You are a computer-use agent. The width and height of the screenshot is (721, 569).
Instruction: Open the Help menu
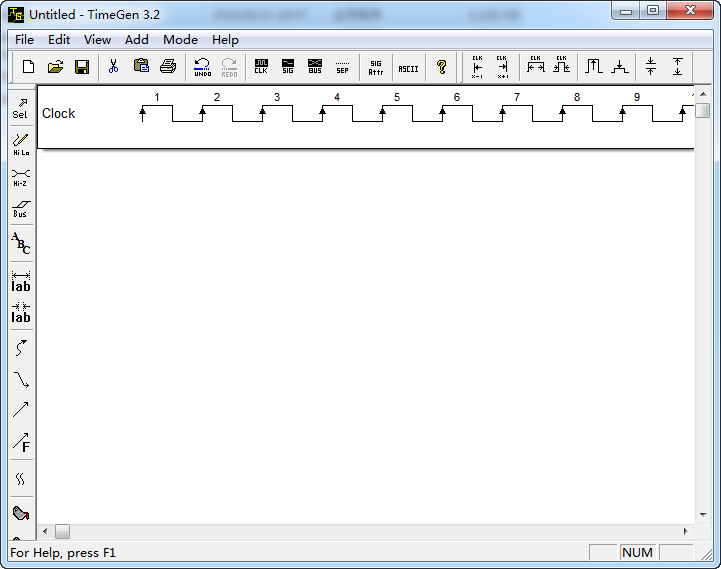click(225, 40)
